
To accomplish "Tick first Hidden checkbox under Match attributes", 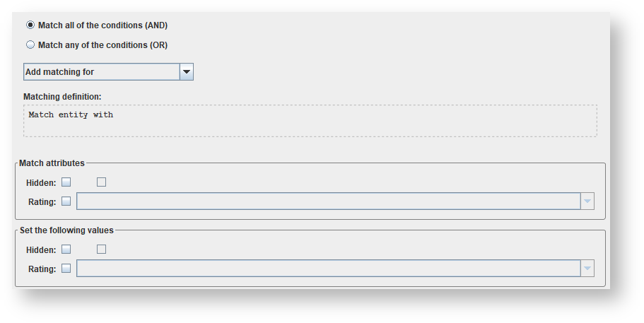I will tap(66, 182).
